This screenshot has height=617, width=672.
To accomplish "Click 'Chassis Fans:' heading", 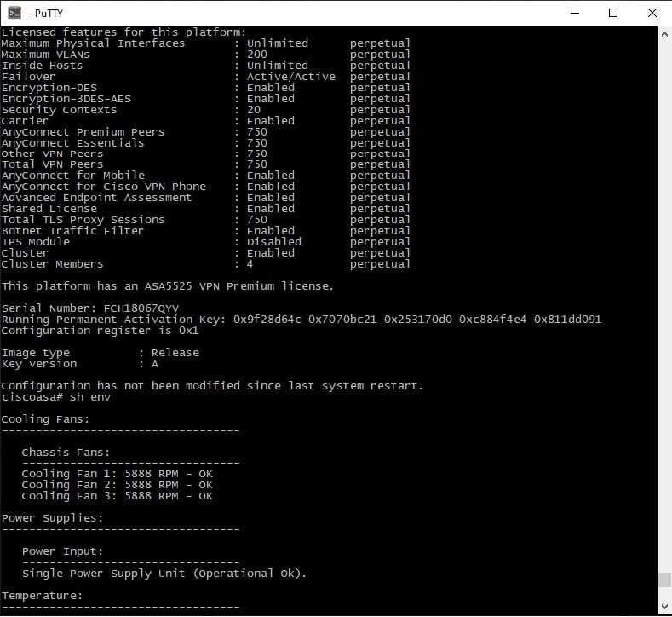I will point(66,452).
